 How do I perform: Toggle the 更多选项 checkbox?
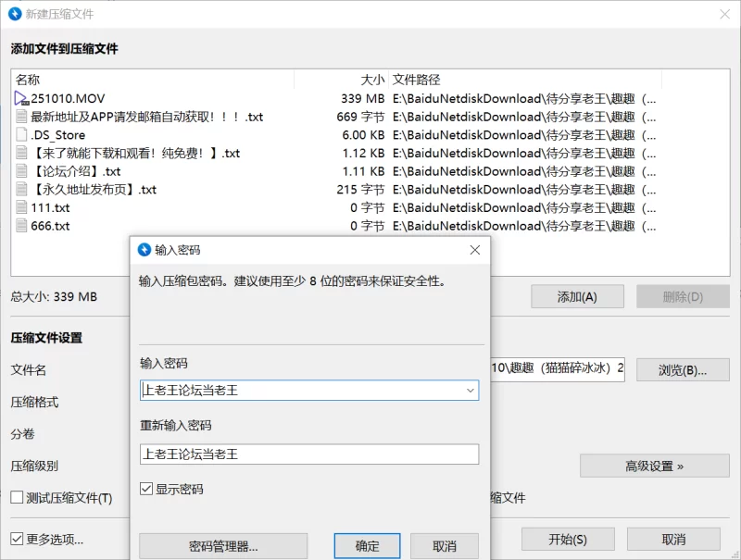pos(18,539)
